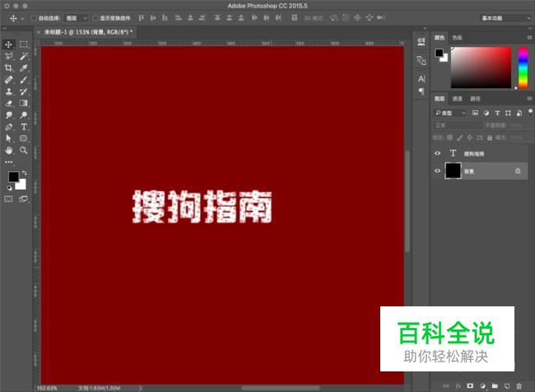Create a new layer
The height and width of the screenshot is (392, 535).
[507, 386]
